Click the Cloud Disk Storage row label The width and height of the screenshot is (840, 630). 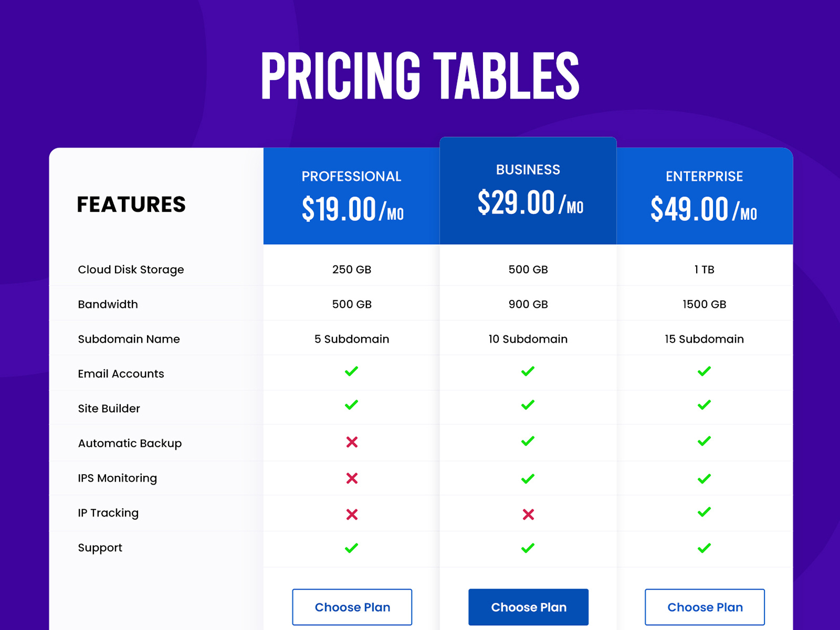coord(130,269)
